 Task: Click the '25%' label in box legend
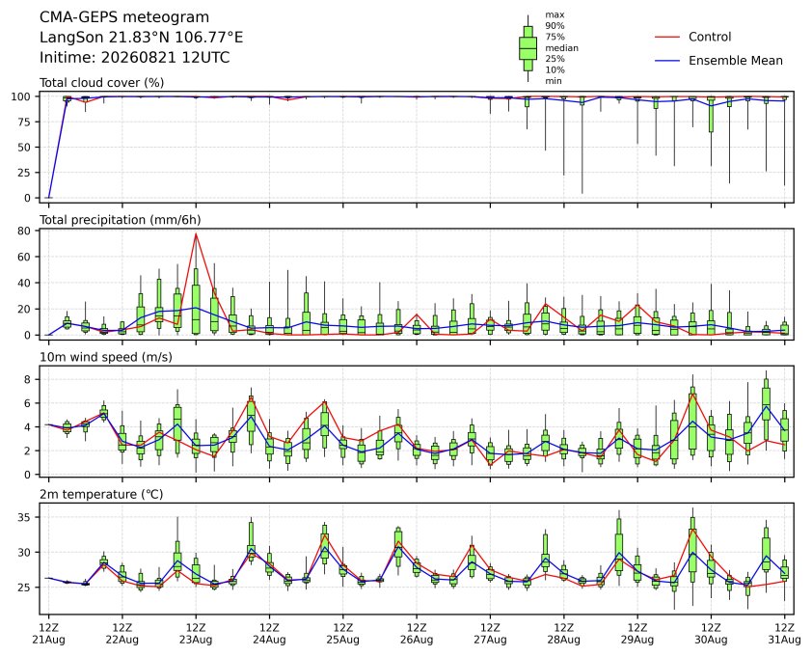555,59
